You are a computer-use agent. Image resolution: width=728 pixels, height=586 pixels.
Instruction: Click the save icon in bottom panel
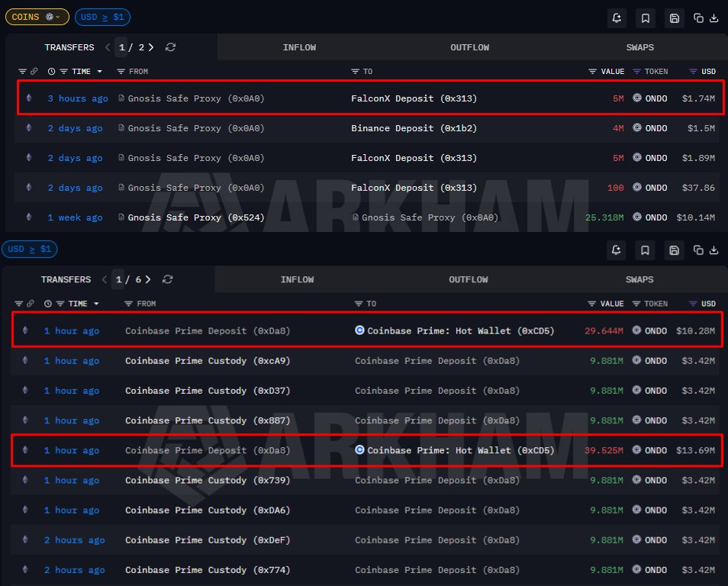pos(674,250)
